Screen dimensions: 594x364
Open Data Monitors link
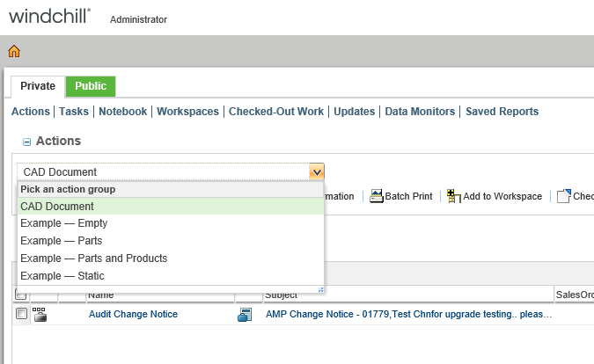(420, 112)
